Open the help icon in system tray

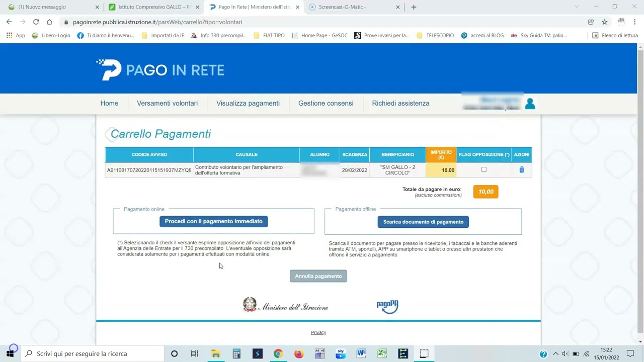click(543, 353)
